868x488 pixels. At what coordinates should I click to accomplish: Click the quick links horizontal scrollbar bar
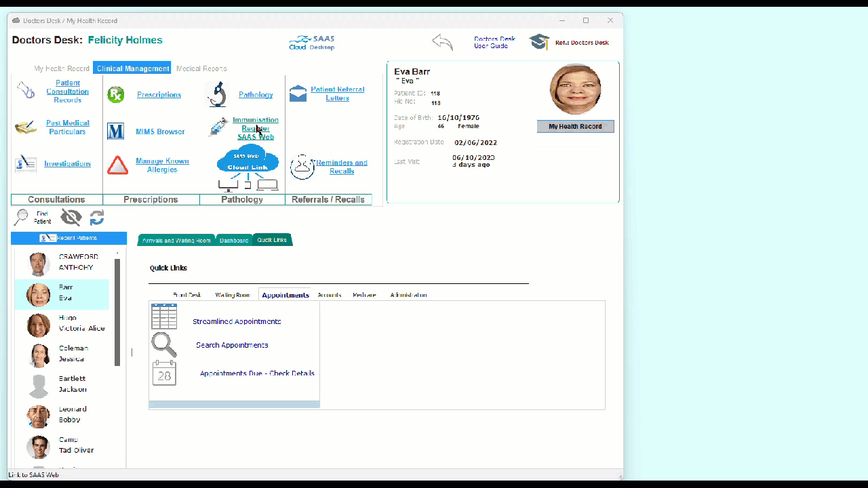click(x=234, y=405)
